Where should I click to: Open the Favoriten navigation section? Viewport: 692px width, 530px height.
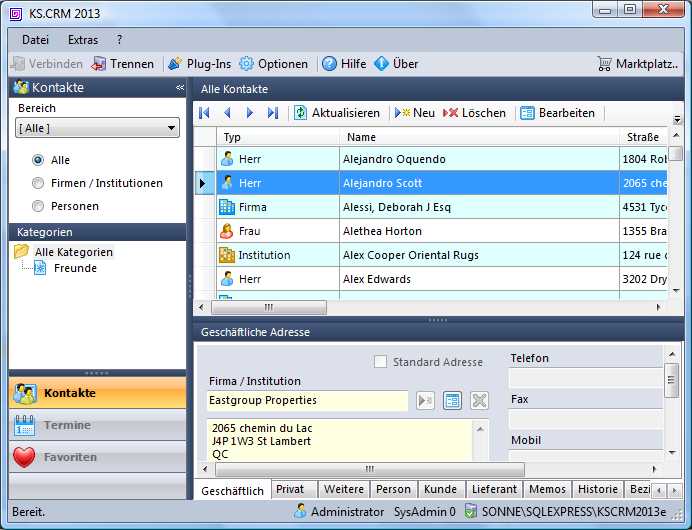(98, 457)
